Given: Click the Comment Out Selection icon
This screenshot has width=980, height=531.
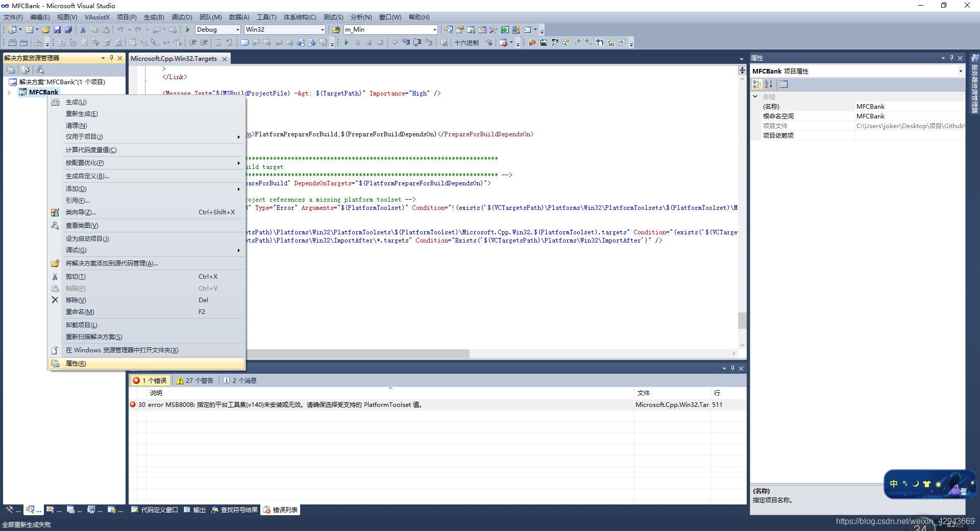Looking at the screenshot, I should 218,42.
